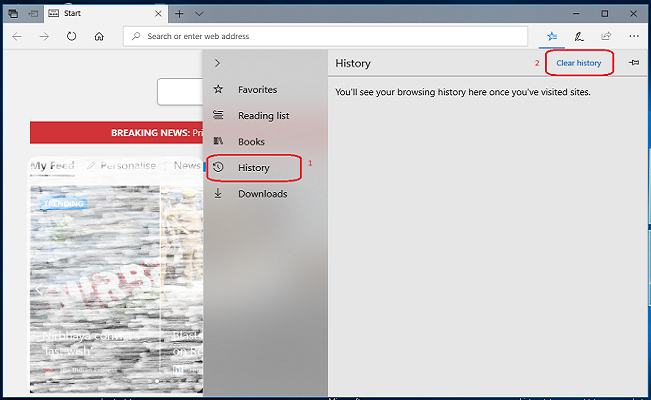Collapse the Hub pane with chevron
651x400 pixels.
(x=217, y=63)
